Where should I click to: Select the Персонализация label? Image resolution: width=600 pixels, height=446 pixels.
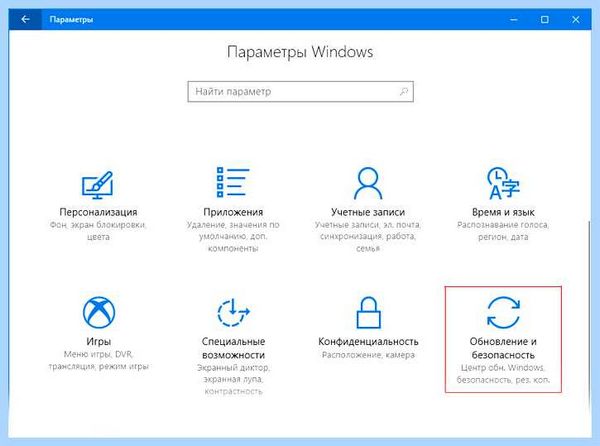(98, 212)
